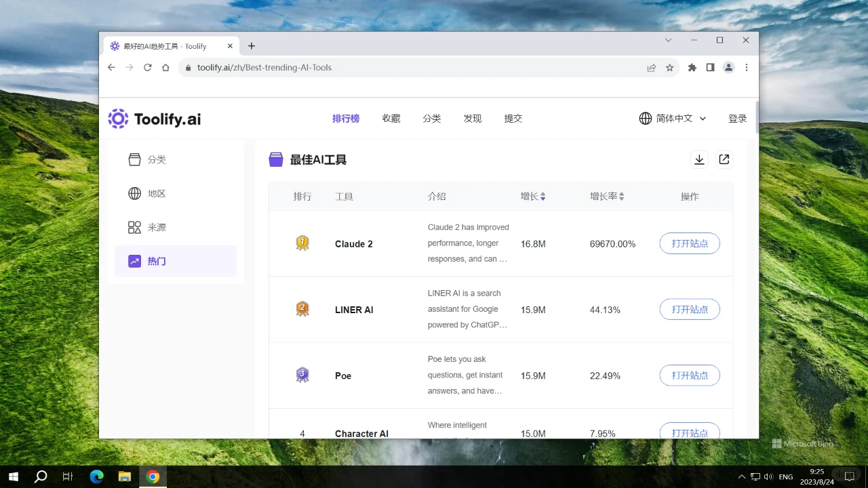868x488 pixels.
Task: Select the 地区 sidebar item
Action: [x=156, y=193]
